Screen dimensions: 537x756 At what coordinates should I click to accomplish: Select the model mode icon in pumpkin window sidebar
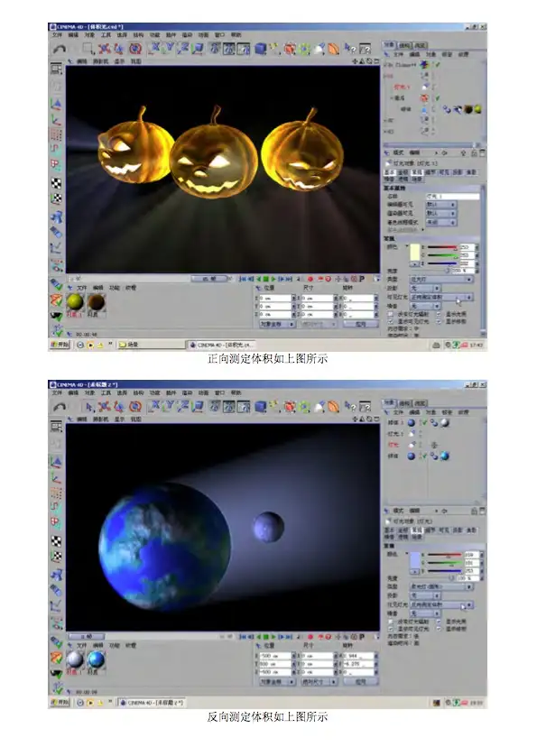click(x=57, y=104)
